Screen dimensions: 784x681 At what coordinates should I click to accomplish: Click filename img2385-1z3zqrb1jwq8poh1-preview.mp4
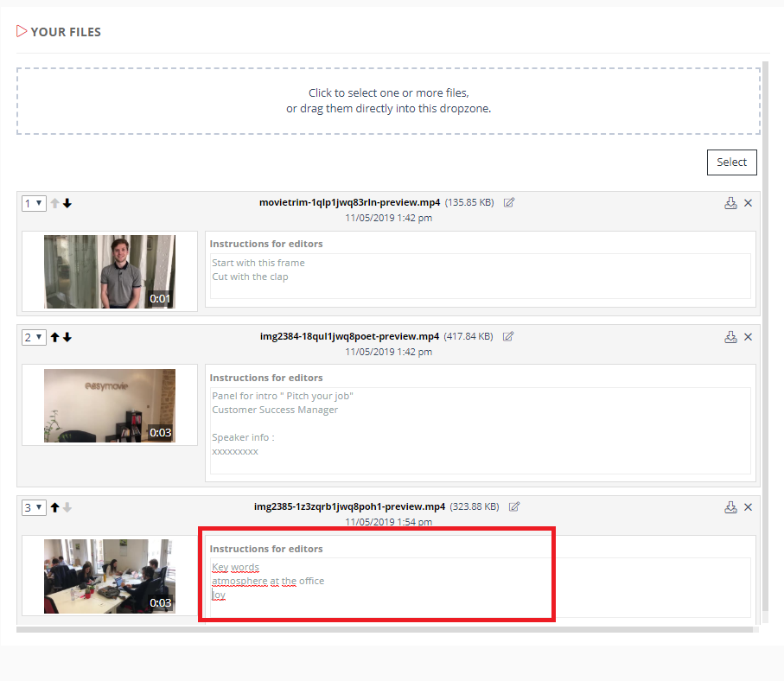tap(349, 506)
